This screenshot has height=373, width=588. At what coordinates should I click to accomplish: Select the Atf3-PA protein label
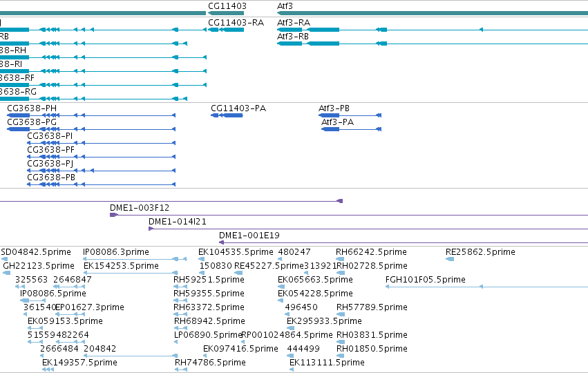(x=337, y=122)
